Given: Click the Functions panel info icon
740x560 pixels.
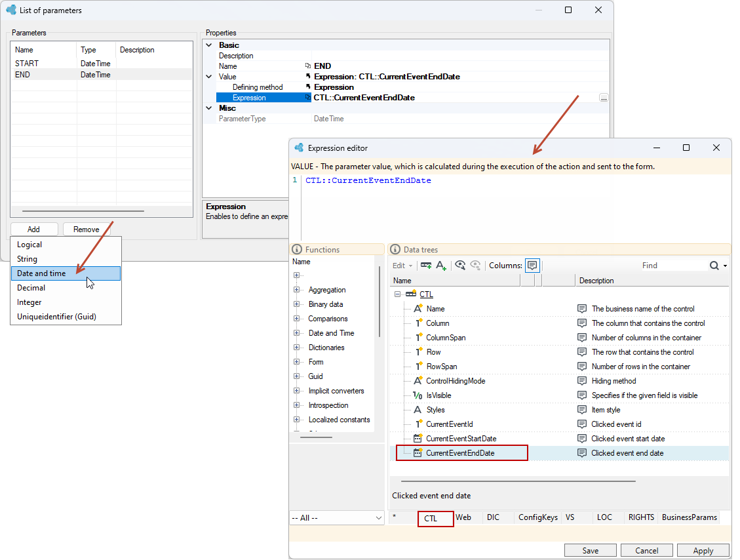Looking at the screenshot, I should (297, 249).
